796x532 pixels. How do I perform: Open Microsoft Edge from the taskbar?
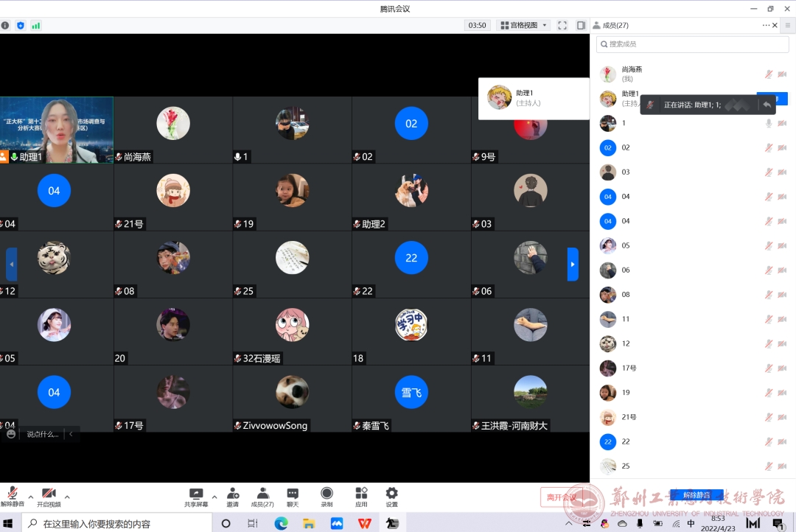[281, 523]
